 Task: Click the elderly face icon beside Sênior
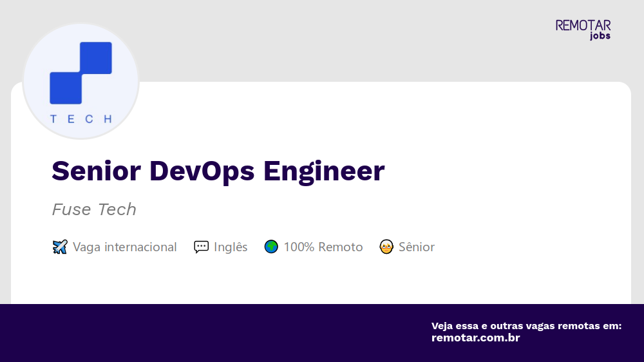386,247
